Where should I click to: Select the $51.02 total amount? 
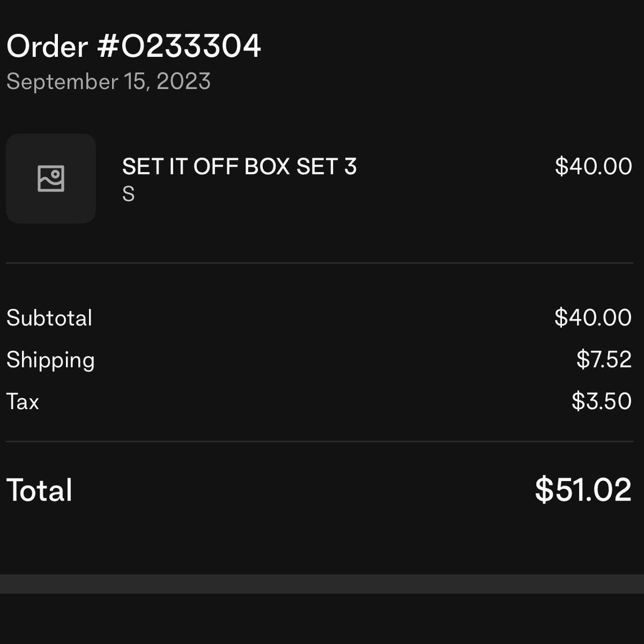583,490
